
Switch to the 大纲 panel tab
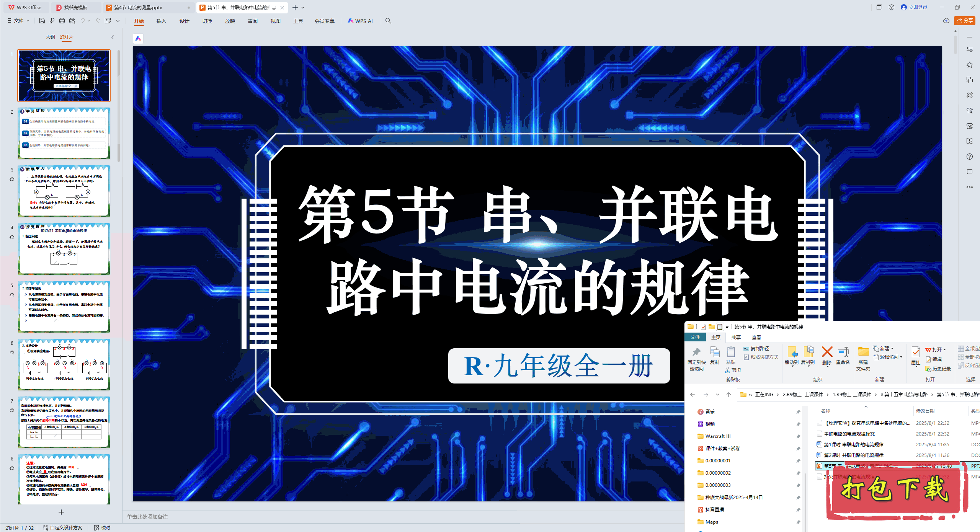pos(50,37)
